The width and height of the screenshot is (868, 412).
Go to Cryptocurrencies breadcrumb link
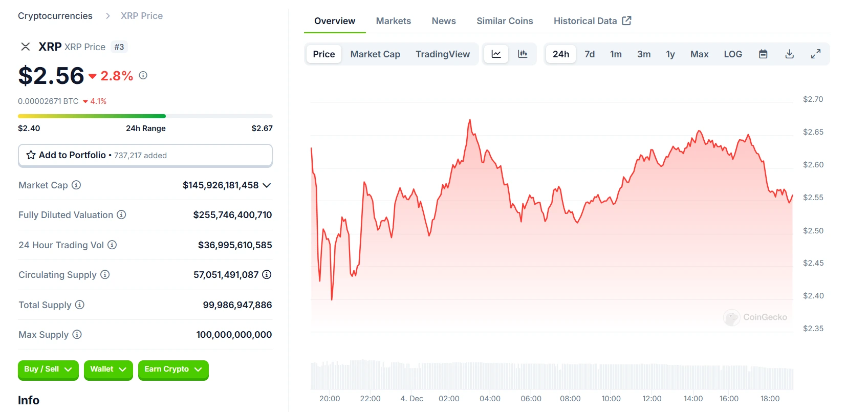coord(55,16)
